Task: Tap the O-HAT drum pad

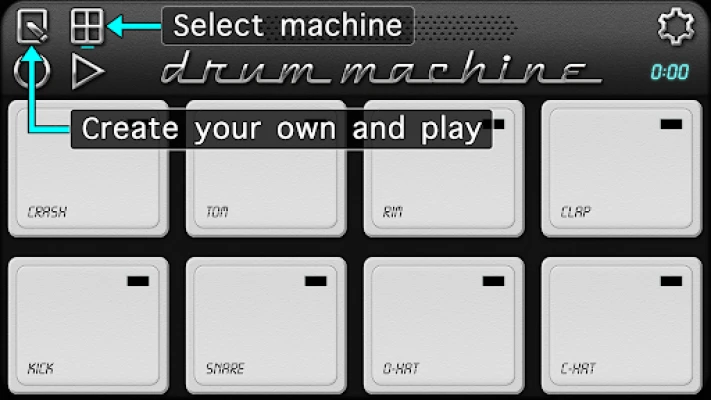Action: click(444, 325)
